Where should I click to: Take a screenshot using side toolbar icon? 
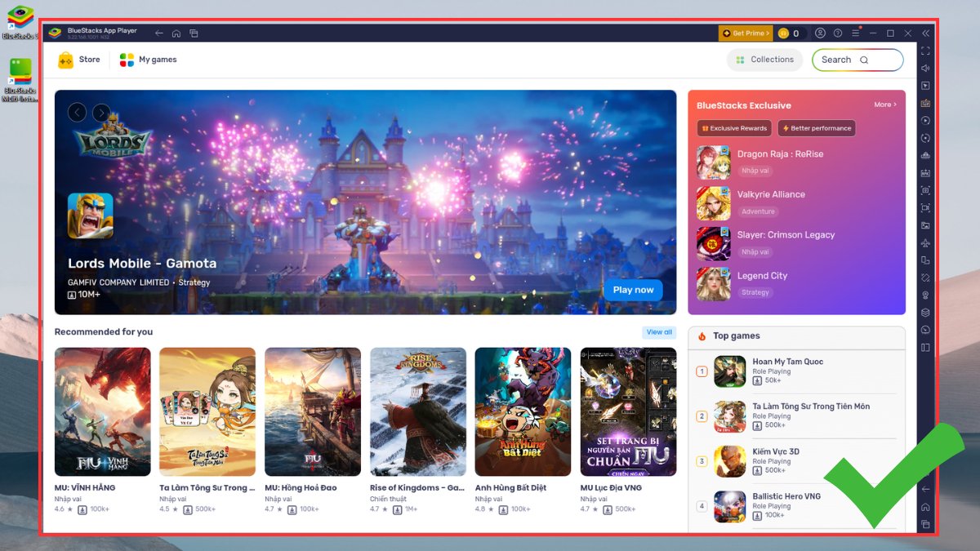(925, 190)
